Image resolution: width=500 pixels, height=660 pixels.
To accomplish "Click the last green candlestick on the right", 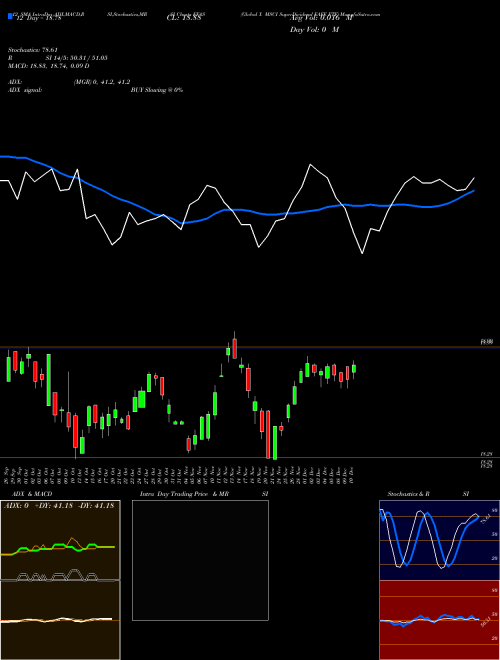I will tap(354, 368).
